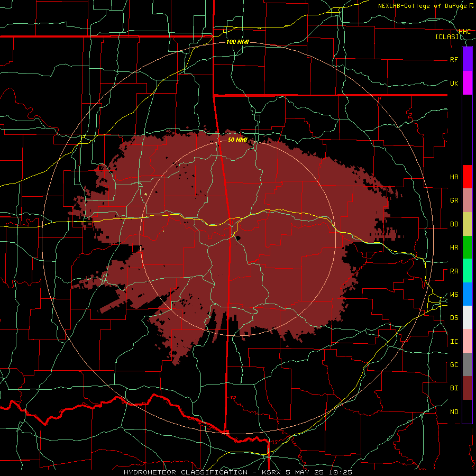
Task: Click the DS white legend swatch
Action: (x=467, y=317)
